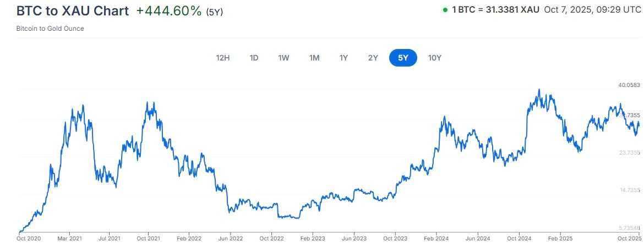This screenshot has height=247, width=644.
Task: Click the BTC to XAU Chart title
Action: 73,11
